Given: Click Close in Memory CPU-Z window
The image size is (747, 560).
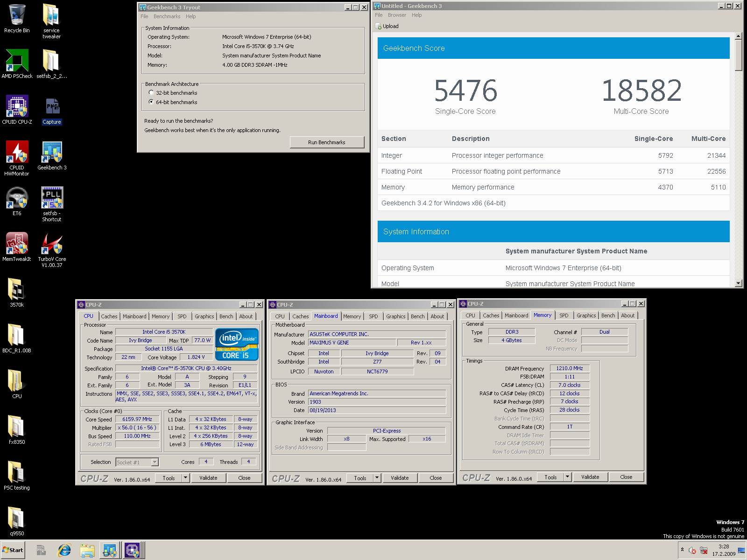Looking at the screenshot, I should [x=626, y=477].
